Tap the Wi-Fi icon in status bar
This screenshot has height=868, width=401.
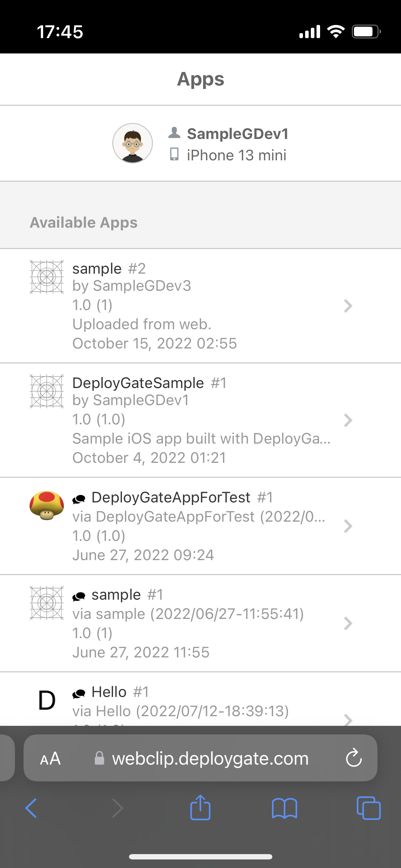pyautogui.click(x=336, y=32)
